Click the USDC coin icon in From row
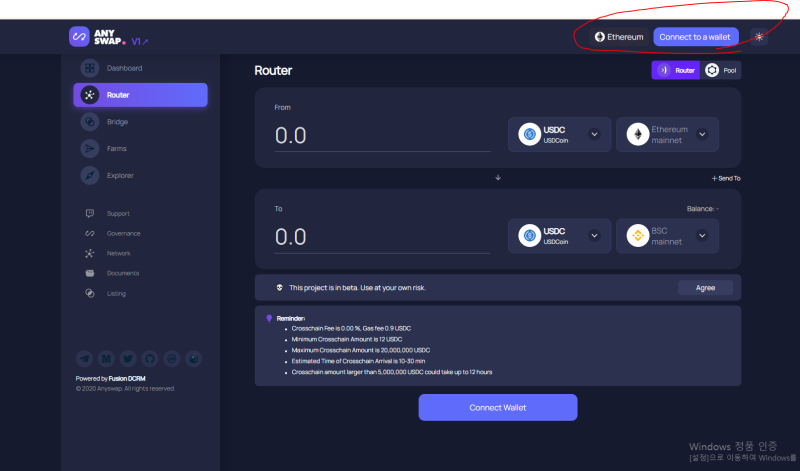This screenshot has width=800, height=471. click(530, 134)
